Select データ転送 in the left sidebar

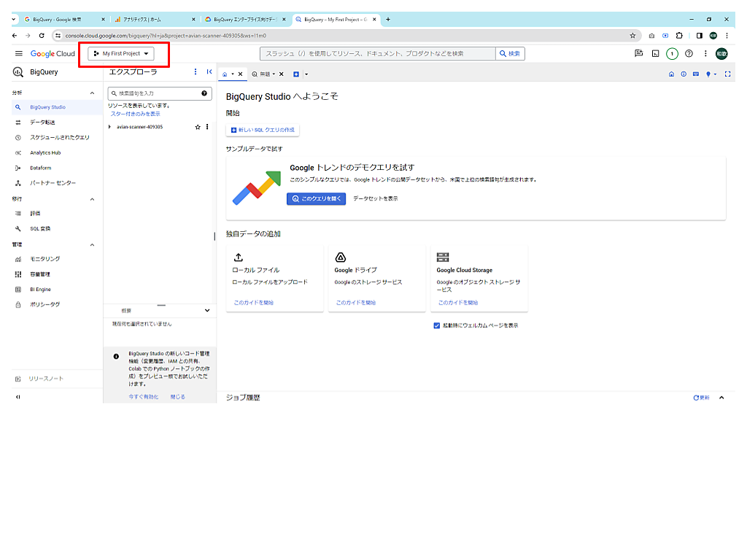click(42, 122)
